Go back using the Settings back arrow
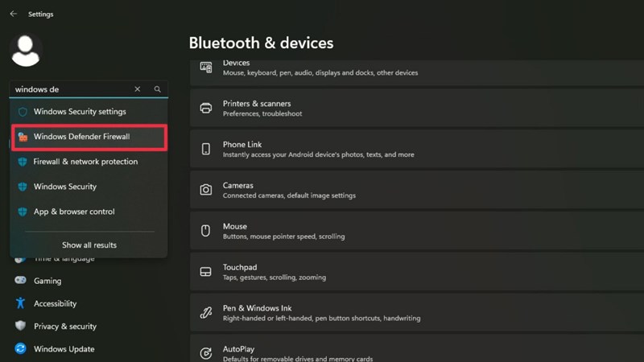The width and height of the screenshot is (644, 362). pyautogui.click(x=14, y=14)
